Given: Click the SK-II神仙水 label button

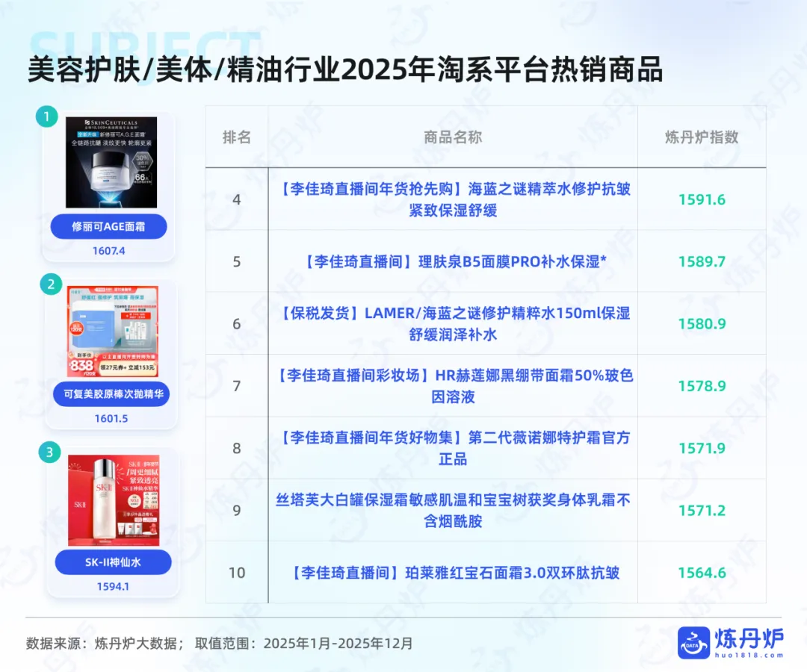Looking at the screenshot, I should (114, 562).
